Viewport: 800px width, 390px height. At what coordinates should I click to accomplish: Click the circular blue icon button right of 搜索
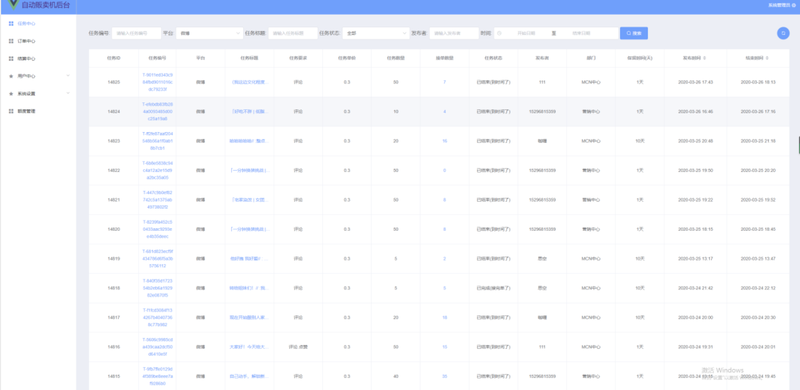point(783,33)
